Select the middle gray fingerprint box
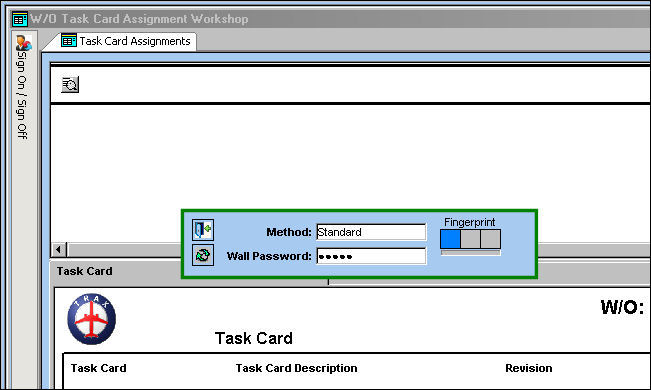 (x=470, y=239)
